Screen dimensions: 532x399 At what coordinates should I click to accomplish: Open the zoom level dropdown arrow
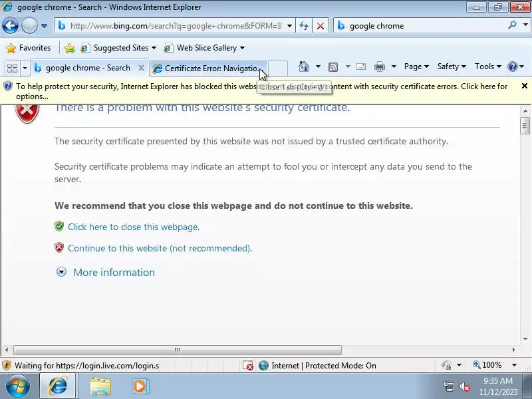pos(514,365)
